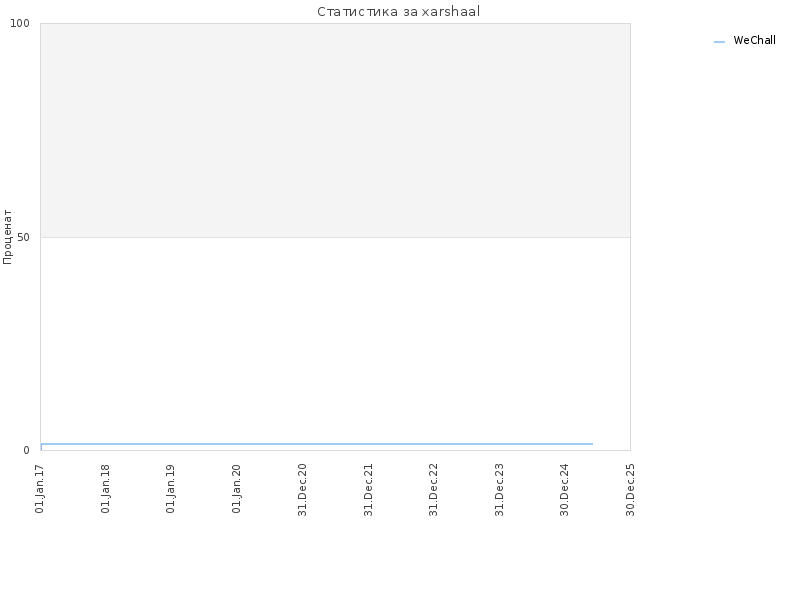The image size is (800, 600).
Task: Click the 31.Dec.22 date label
Action: click(433, 490)
